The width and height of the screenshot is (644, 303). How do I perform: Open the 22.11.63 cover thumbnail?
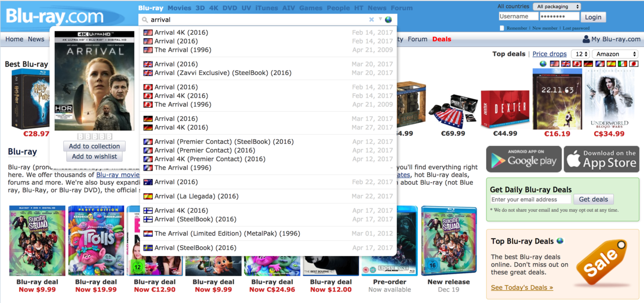click(557, 99)
